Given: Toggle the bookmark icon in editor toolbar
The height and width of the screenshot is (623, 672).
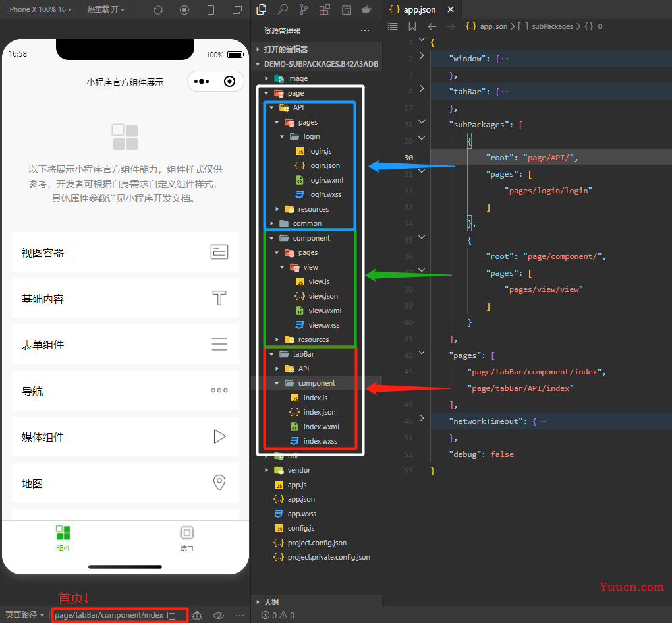Looking at the screenshot, I should click(x=412, y=26).
